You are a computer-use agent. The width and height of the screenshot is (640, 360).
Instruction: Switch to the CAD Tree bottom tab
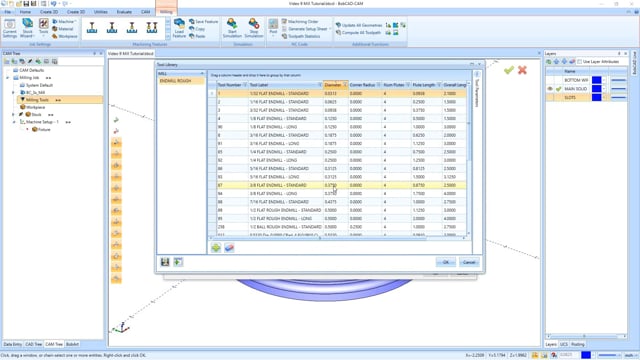(33, 344)
